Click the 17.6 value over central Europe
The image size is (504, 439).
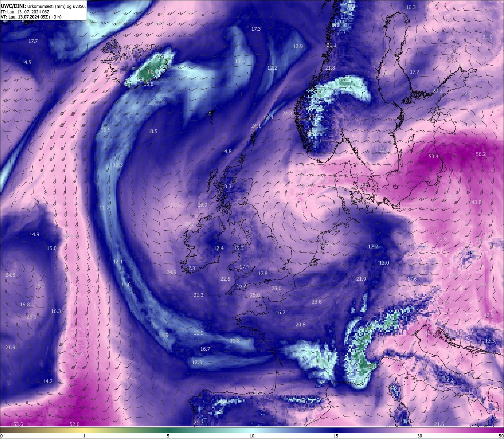pyautogui.click(x=412, y=279)
